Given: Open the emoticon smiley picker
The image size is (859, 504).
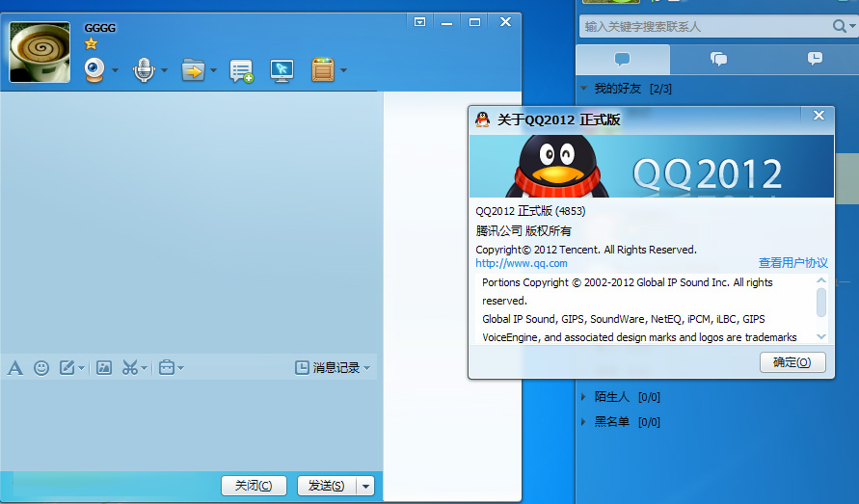Looking at the screenshot, I should click(41, 367).
